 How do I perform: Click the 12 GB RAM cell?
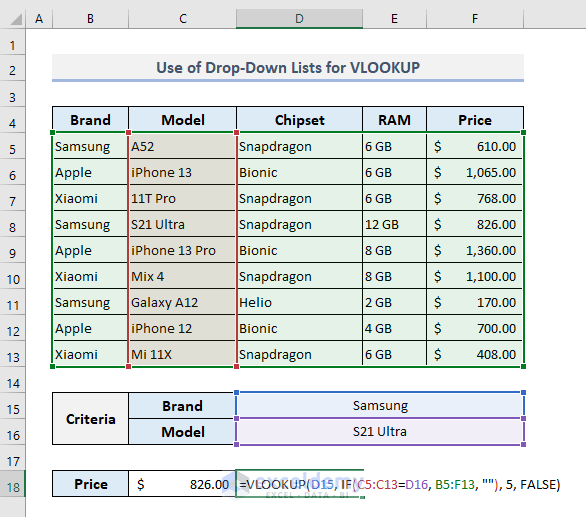coord(394,224)
